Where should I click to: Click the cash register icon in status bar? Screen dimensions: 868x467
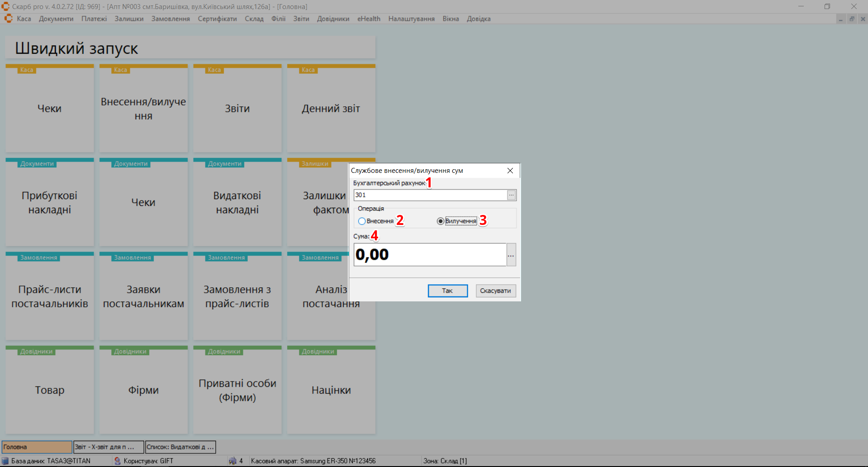pyautogui.click(x=232, y=461)
